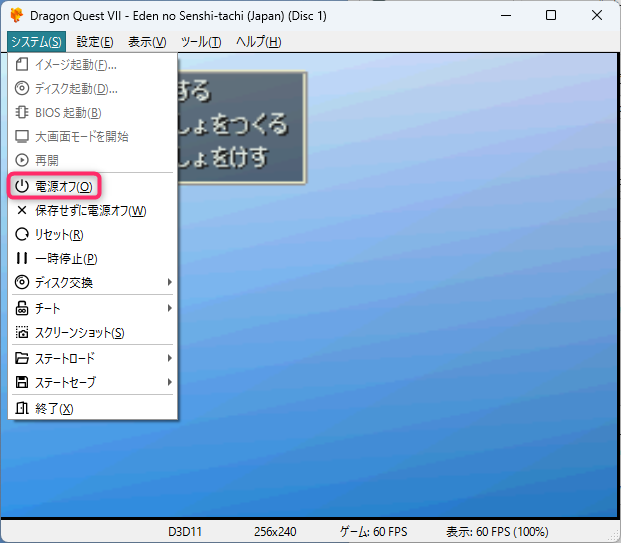Open the 表示(V) menu
Screen dimensions: 621x543
[x=147, y=42]
